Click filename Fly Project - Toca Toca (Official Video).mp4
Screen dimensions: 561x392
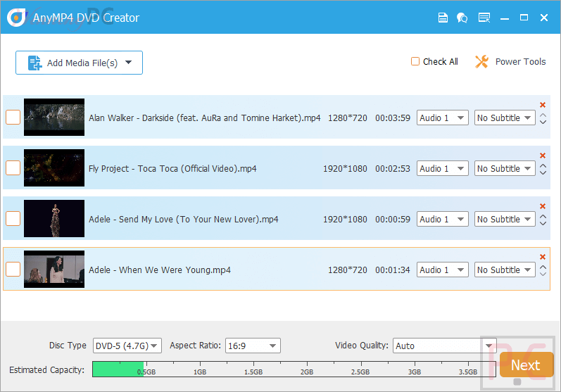pos(172,168)
